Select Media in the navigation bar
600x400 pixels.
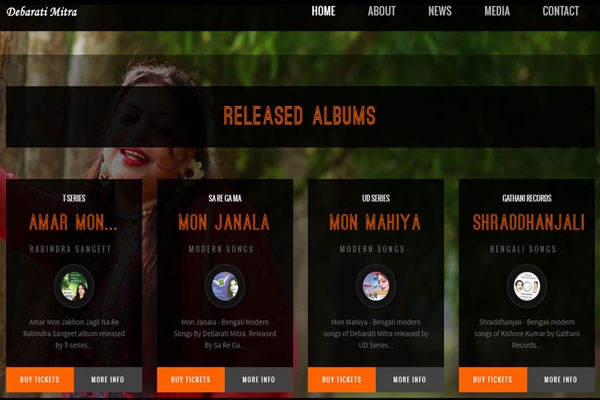click(497, 11)
